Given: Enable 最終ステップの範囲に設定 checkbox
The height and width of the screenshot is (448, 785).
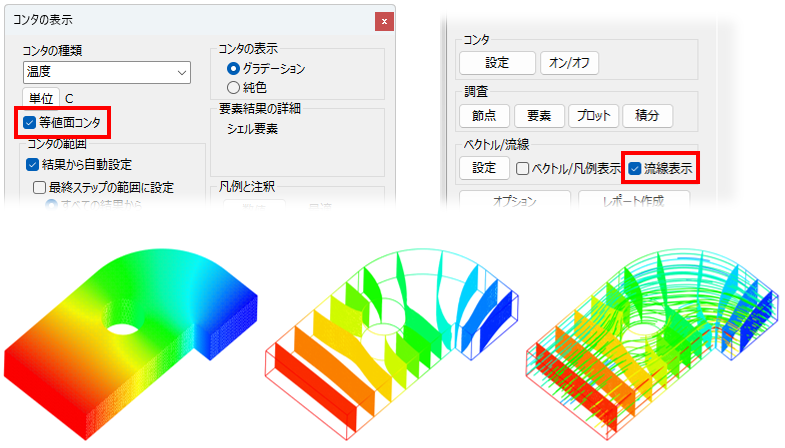Looking at the screenshot, I should (x=39, y=187).
